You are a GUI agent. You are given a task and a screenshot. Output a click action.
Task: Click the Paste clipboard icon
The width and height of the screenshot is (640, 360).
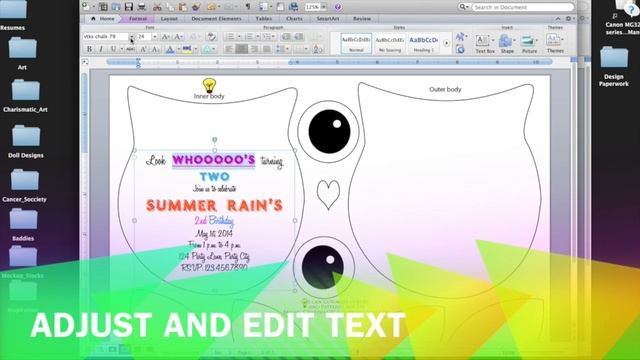point(183,7)
